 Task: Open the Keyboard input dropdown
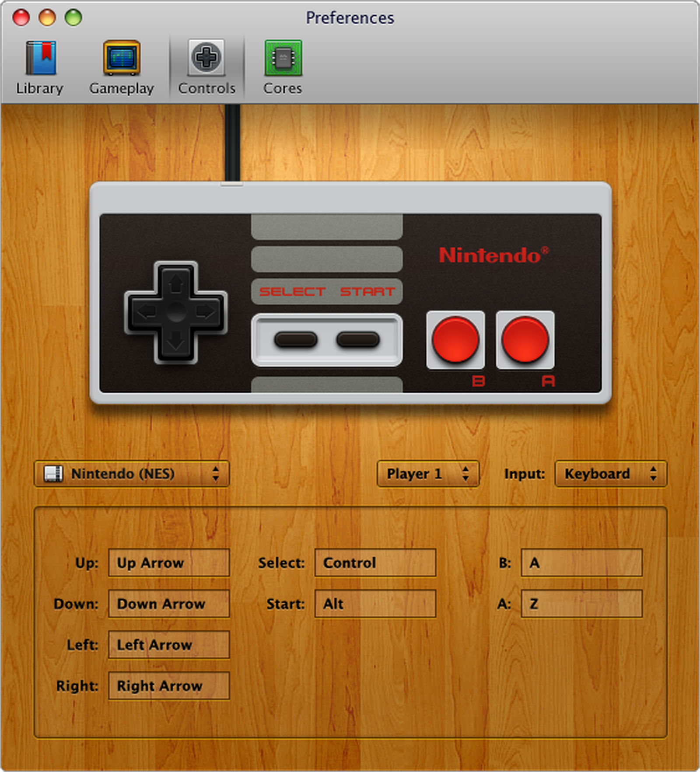point(611,474)
